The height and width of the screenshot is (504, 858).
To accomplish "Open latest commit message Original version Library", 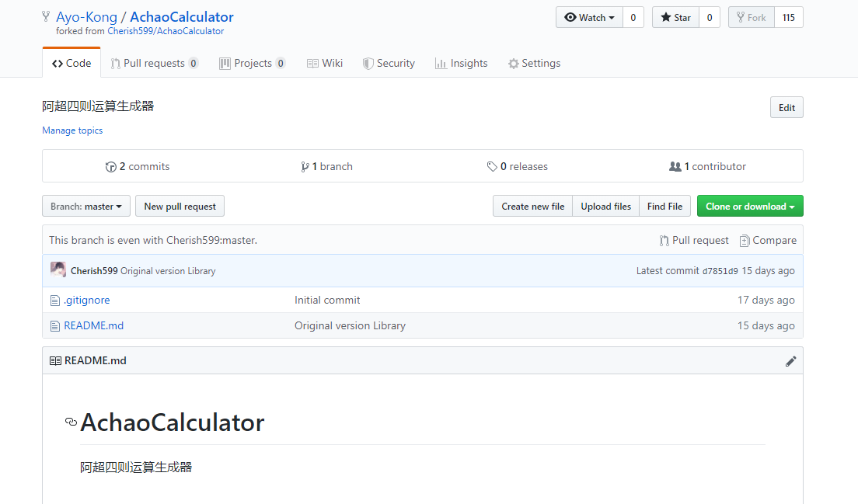I will pyautogui.click(x=168, y=270).
